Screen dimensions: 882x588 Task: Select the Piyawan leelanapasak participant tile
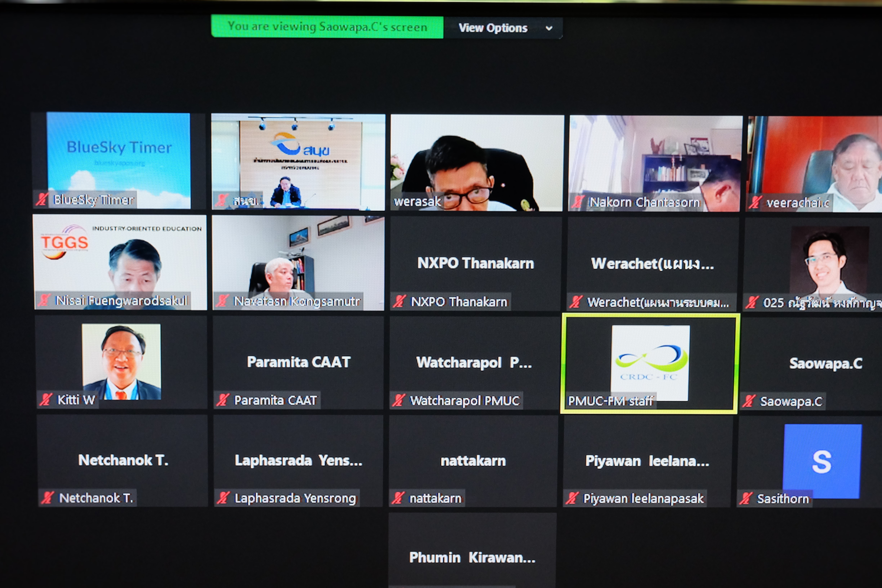click(x=647, y=461)
